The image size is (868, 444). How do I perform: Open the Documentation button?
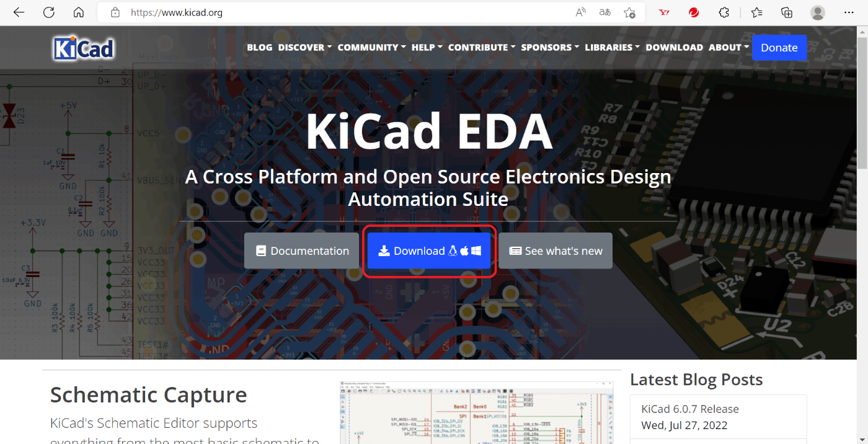302,251
